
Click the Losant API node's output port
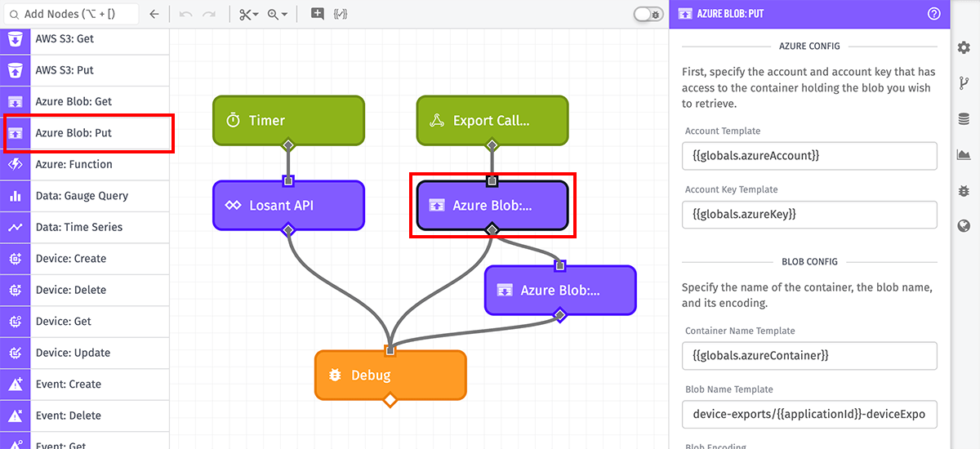(x=288, y=231)
